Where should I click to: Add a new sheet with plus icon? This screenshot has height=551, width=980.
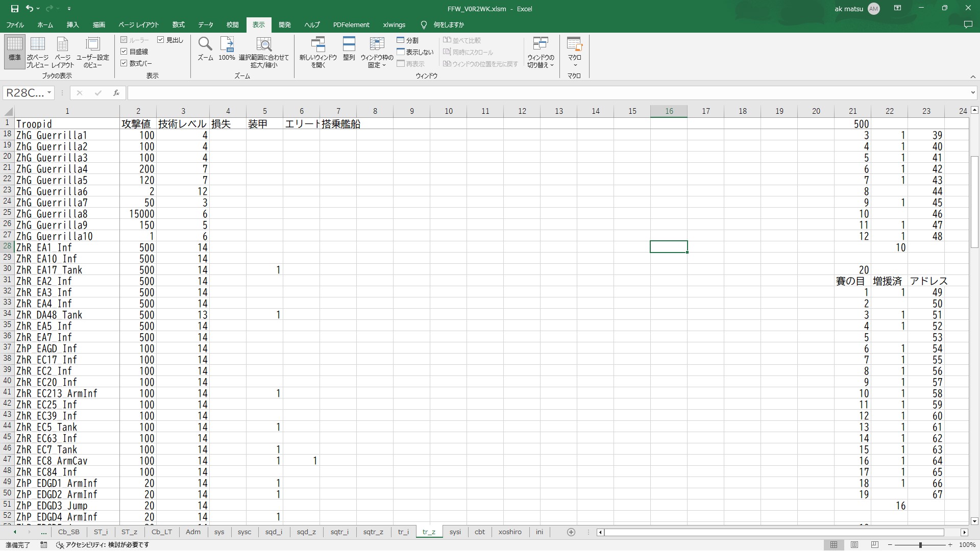571,532
